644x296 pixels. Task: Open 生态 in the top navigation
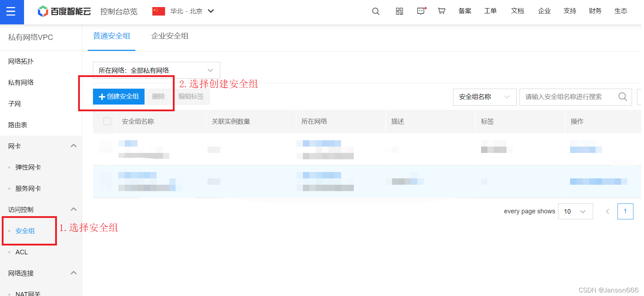(621, 11)
